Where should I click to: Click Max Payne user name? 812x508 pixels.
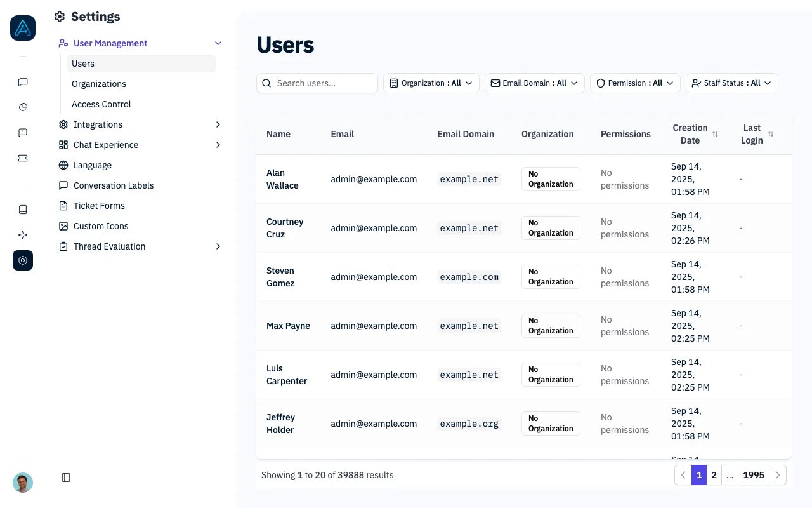pos(288,326)
